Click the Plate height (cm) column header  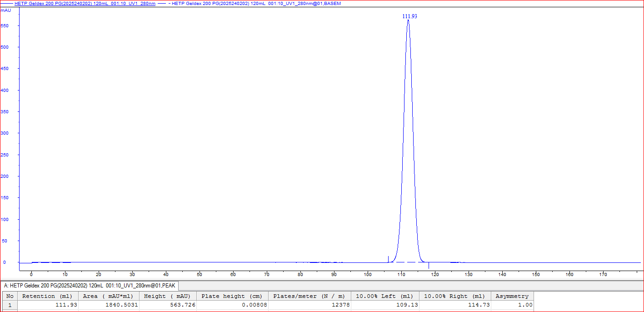232,296
